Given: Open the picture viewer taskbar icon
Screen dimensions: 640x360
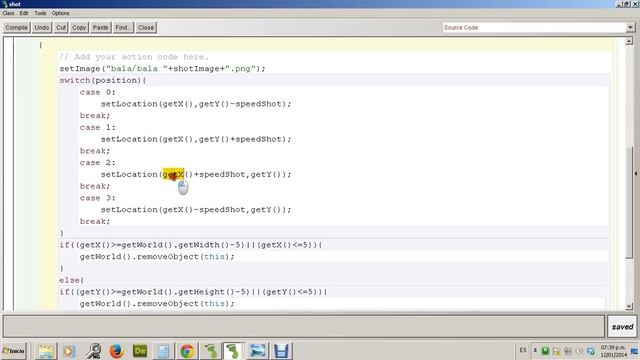Looking at the screenshot, I should 258,351.
